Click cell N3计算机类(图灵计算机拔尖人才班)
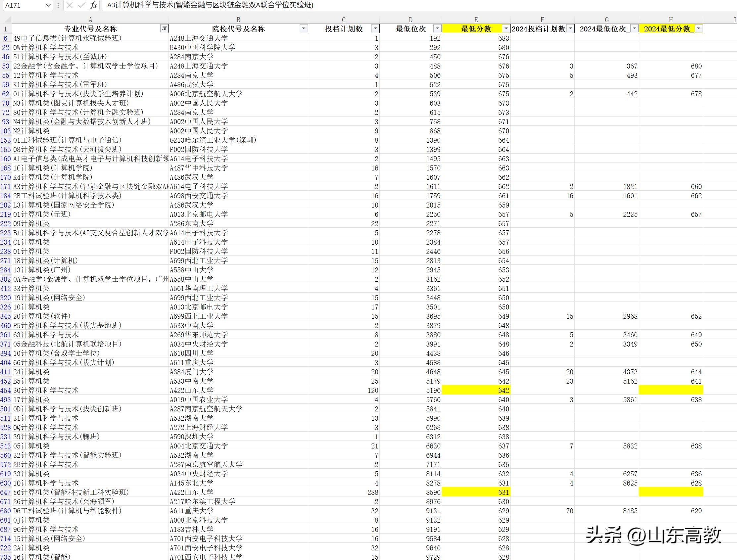This screenshot has width=737, height=560. click(x=90, y=103)
